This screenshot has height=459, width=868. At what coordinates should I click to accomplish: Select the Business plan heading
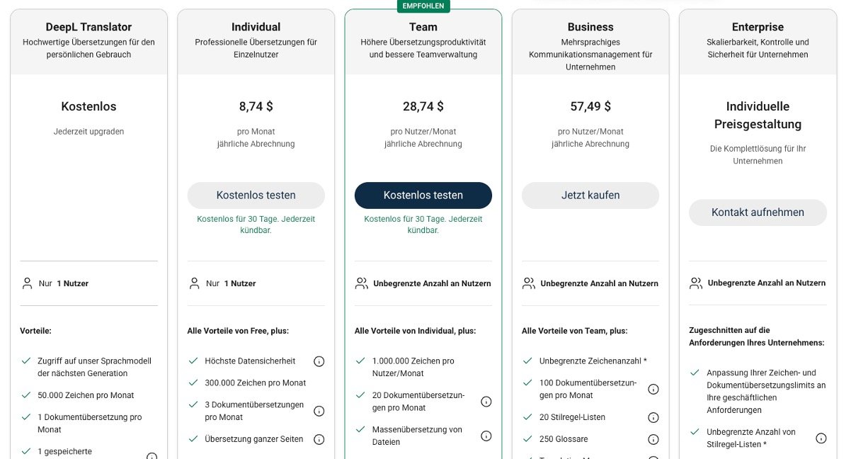590,27
